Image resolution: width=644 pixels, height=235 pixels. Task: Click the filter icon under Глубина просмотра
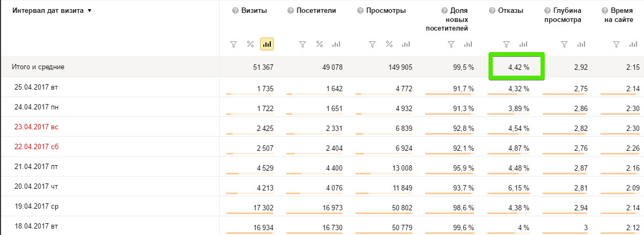[564, 44]
